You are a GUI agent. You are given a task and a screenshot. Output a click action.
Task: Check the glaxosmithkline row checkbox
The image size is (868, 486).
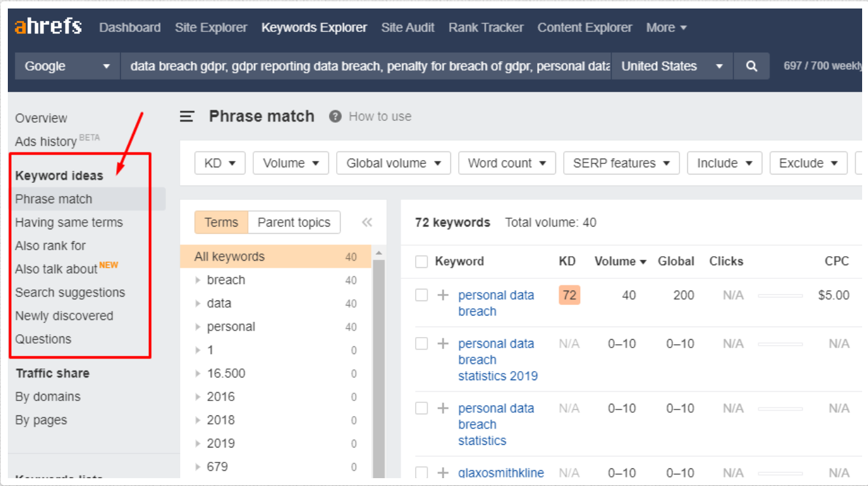coord(422,472)
